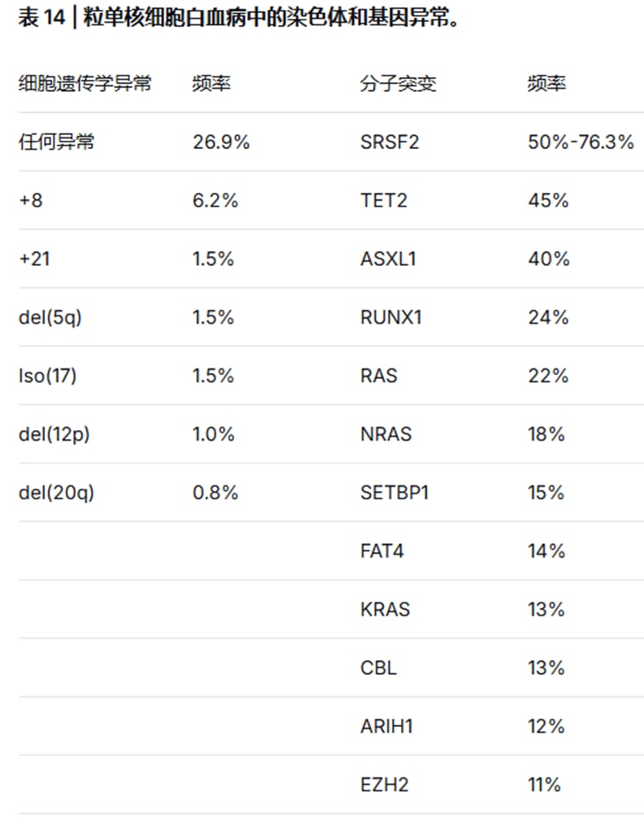This screenshot has height=818, width=644.
Task: Click the 任何异常 row label
Action: tap(56, 142)
